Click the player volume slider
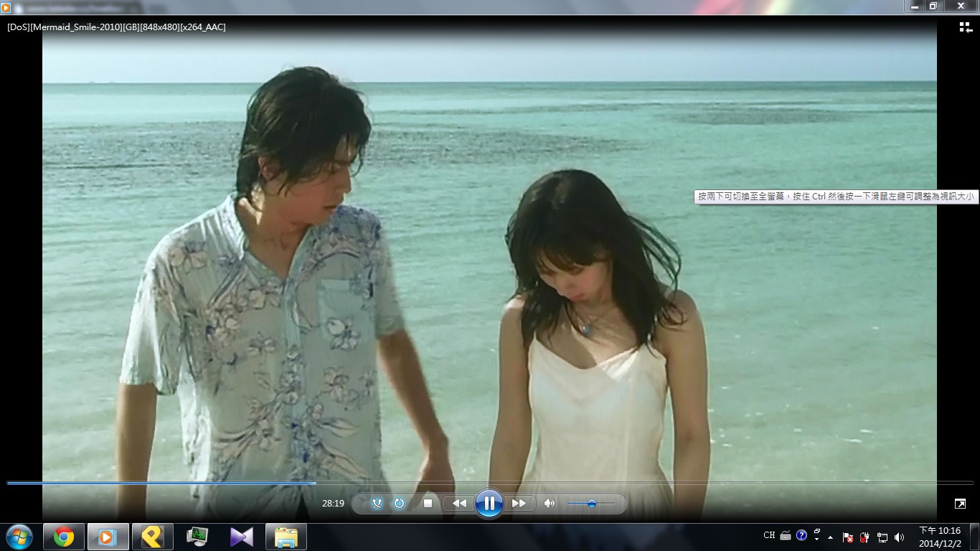 click(591, 504)
